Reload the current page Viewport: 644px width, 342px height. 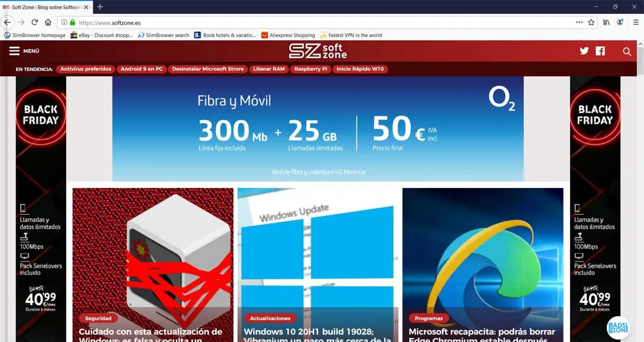coord(34,23)
